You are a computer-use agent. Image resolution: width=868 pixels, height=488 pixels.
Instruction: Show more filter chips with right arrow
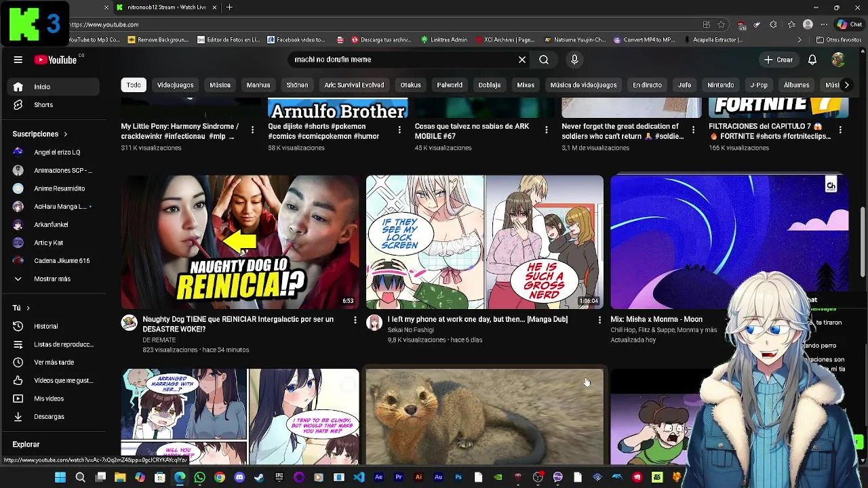846,85
